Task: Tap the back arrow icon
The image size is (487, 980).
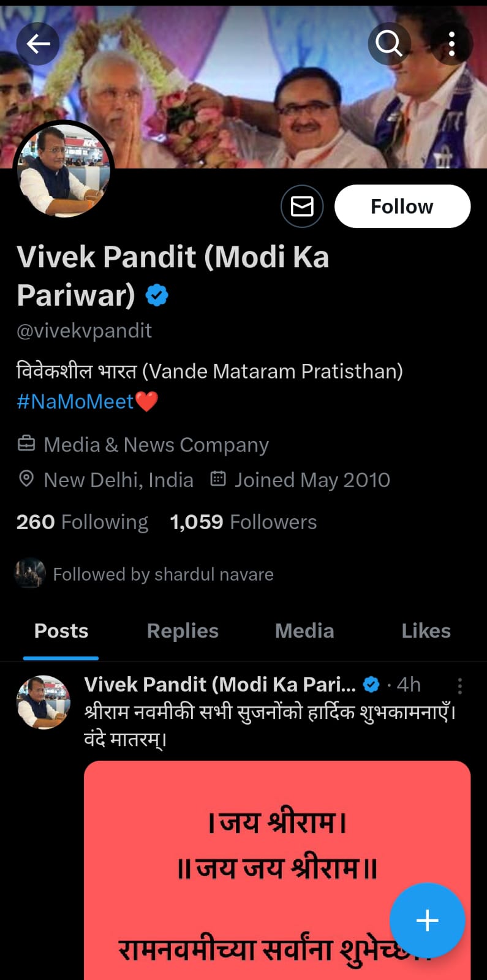Action: (38, 43)
